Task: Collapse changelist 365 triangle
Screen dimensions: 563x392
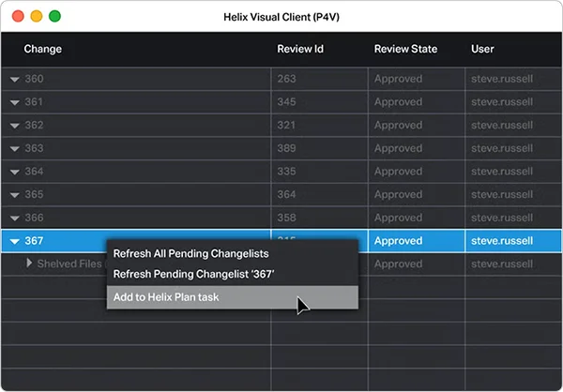Action: (15, 195)
